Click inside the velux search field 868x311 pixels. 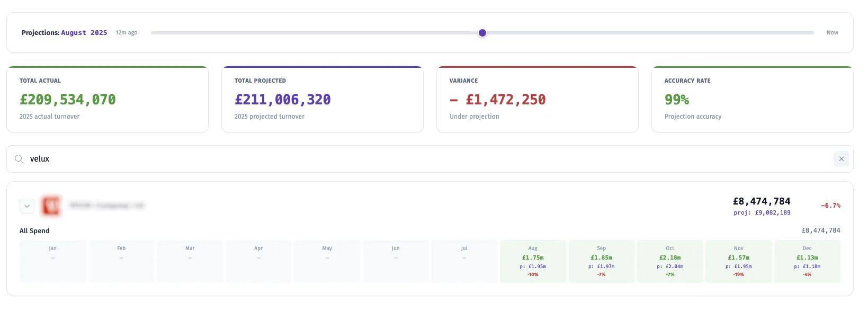tap(424, 159)
